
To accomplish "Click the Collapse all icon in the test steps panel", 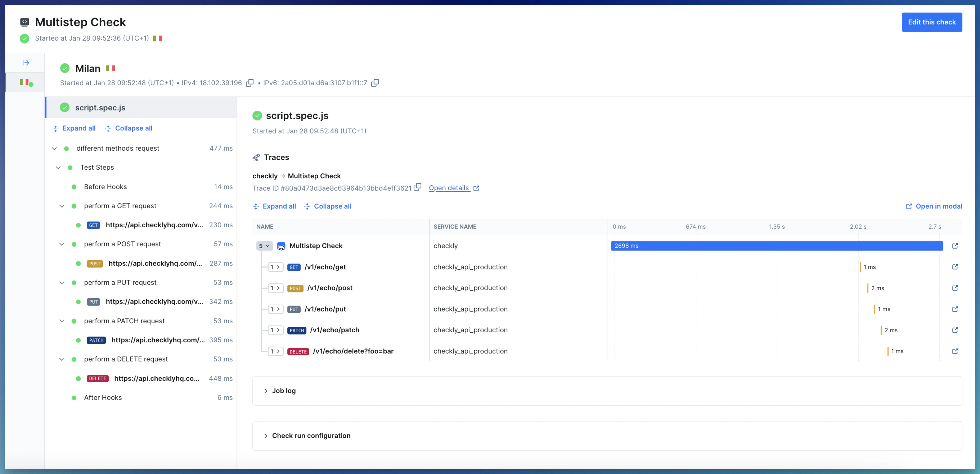I will point(108,128).
